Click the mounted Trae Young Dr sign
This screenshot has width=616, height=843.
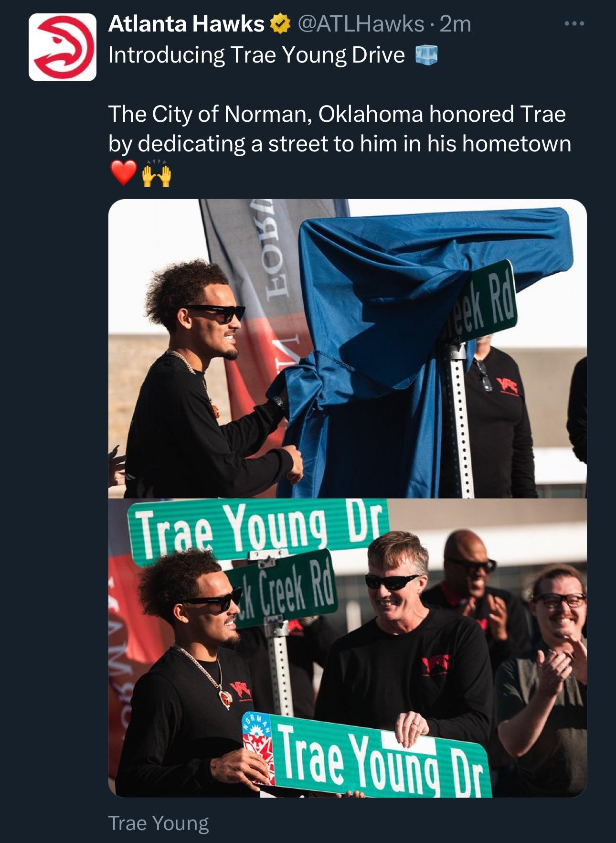tap(259, 531)
